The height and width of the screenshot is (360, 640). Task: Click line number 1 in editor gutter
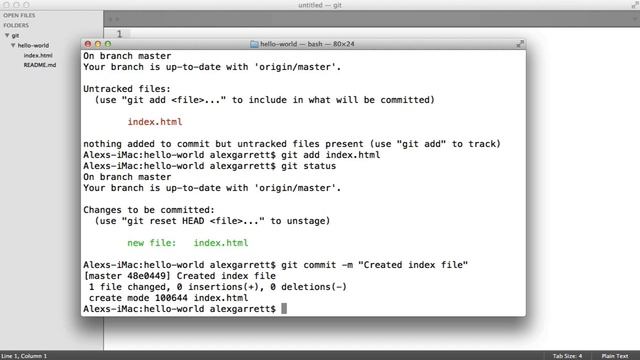tap(119, 34)
